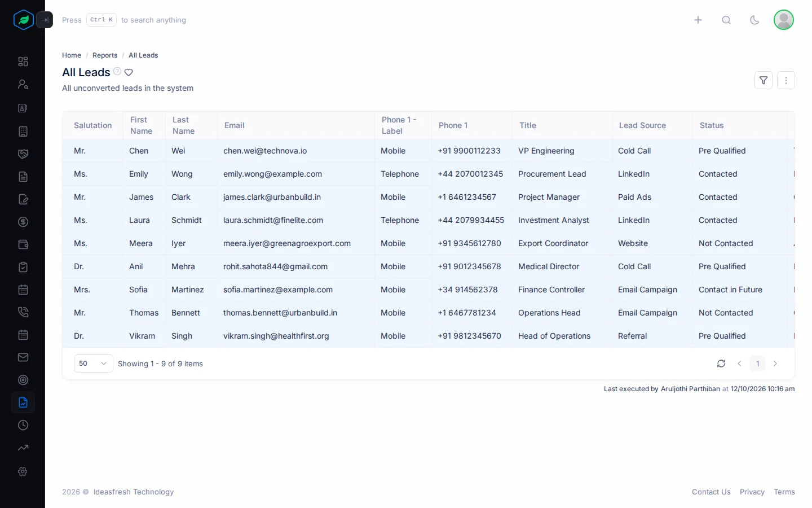Screen dimensions: 812x508
Task: Open the report filter funnel button
Action: click(764, 80)
